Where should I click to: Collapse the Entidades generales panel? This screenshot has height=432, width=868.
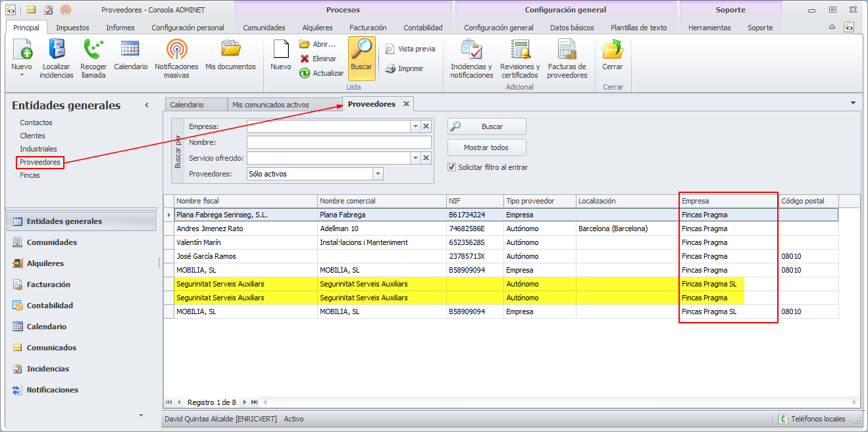[x=147, y=105]
